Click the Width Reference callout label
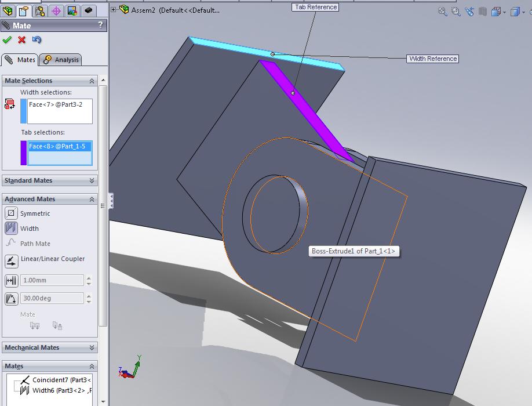532x406 pixels. (x=432, y=59)
